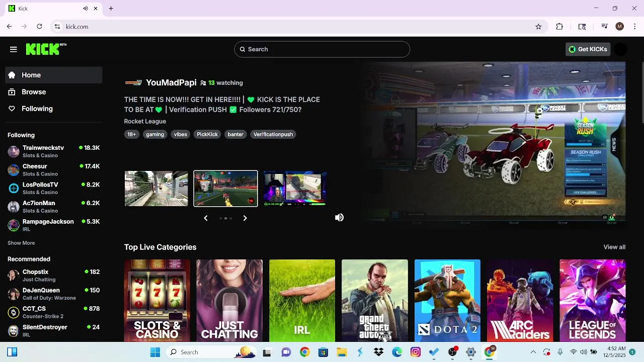Close the Kick tab
Image resolution: width=644 pixels, height=362 pixels.
[x=96, y=9]
